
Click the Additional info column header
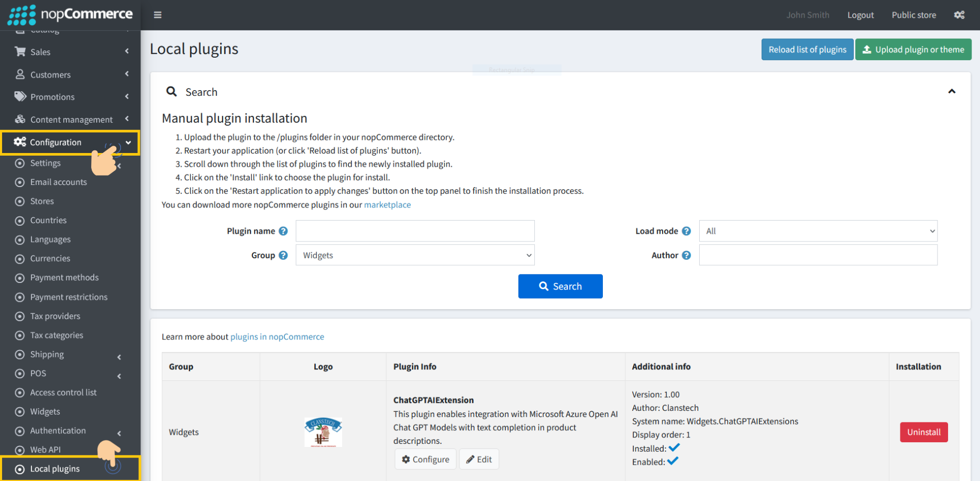661,367
